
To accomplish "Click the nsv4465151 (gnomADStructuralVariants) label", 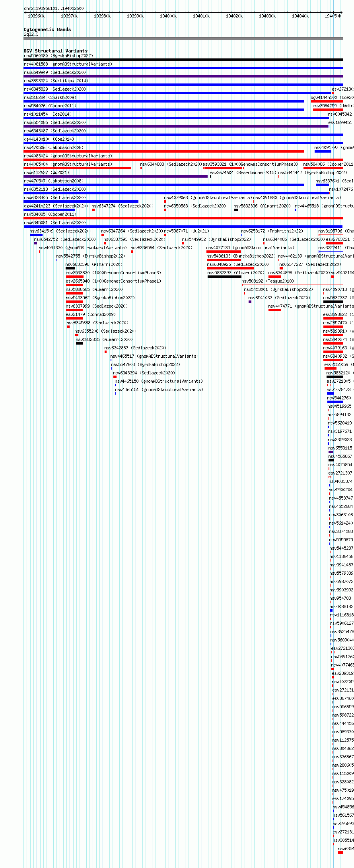I will [159, 389].
